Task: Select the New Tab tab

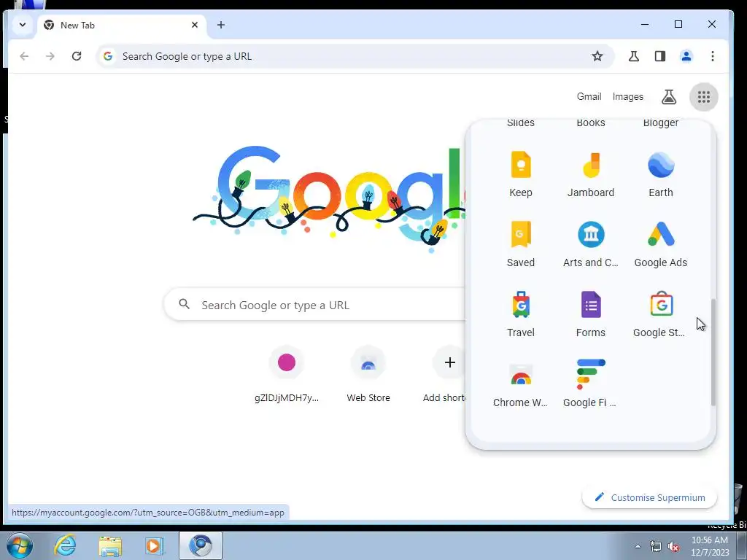Action: click(122, 26)
